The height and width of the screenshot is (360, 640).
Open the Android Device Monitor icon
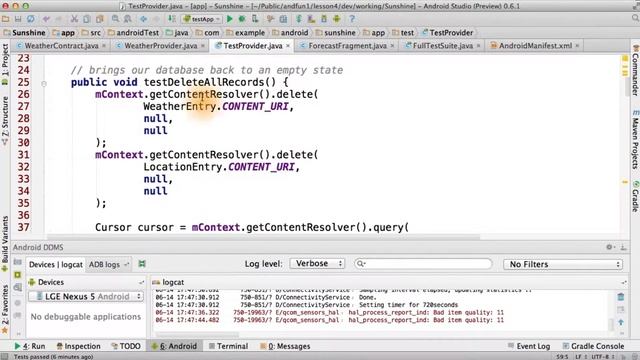point(337,19)
